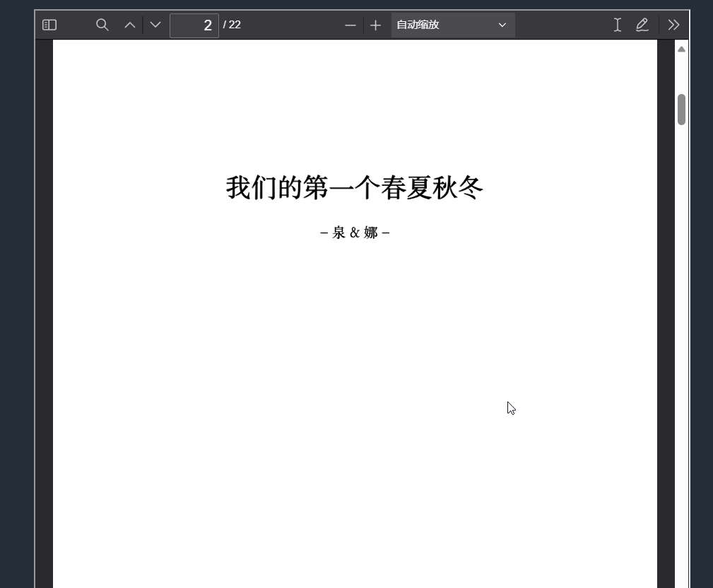The height and width of the screenshot is (588, 713).
Task: Click the up chevron to go back a page
Action: (130, 25)
